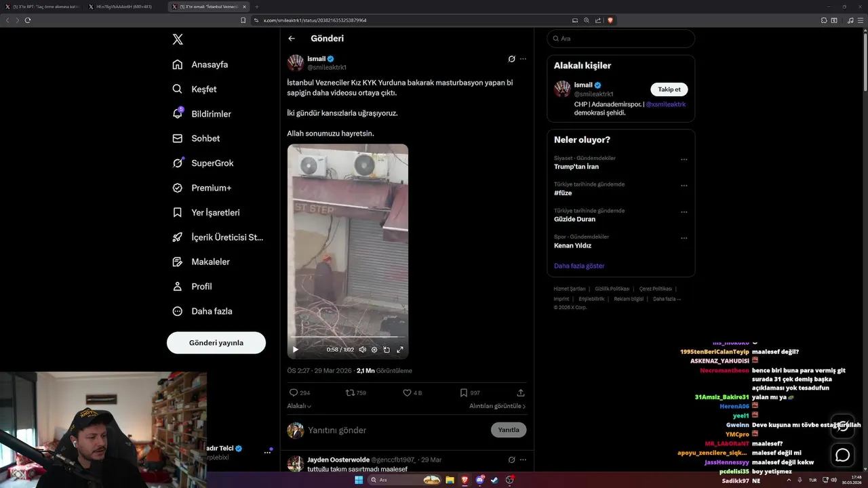The height and width of the screenshot is (488, 868).
Task: Open the account switcher three-dot menu
Action: pyautogui.click(x=267, y=452)
